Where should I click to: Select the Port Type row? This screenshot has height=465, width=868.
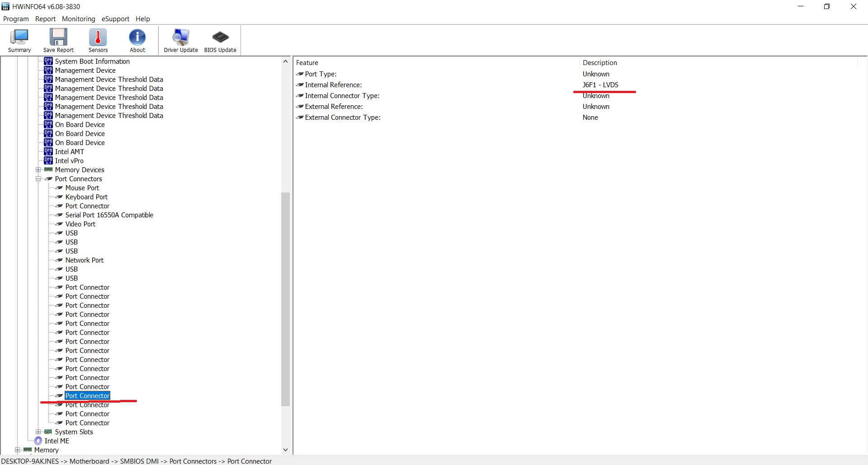pos(576,74)
